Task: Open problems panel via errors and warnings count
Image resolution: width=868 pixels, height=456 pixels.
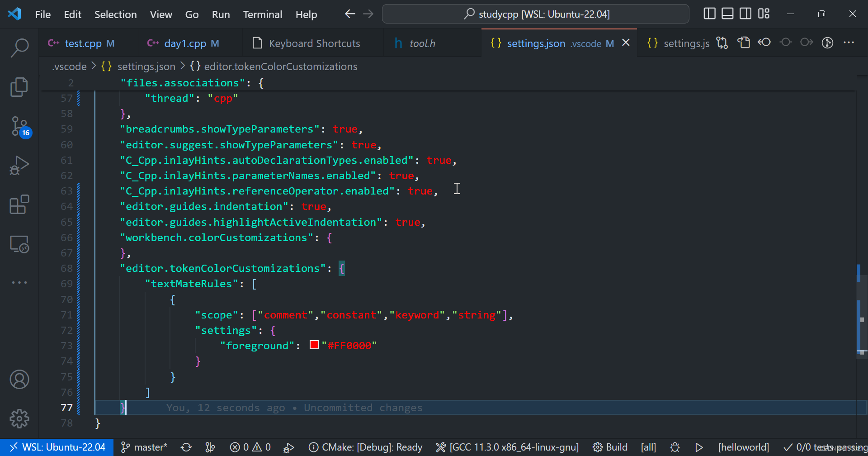Action: click(x=250, y=447)
